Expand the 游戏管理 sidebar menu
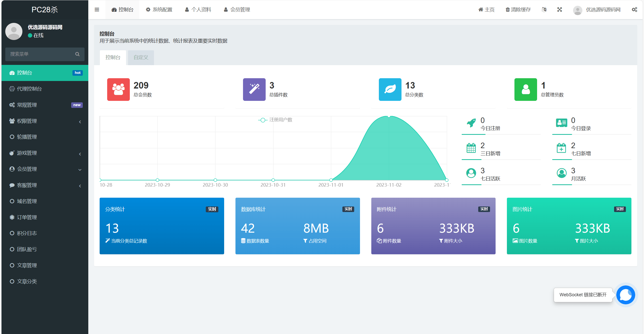This screenshot has width=644, height=334. [x=45, y=153]
